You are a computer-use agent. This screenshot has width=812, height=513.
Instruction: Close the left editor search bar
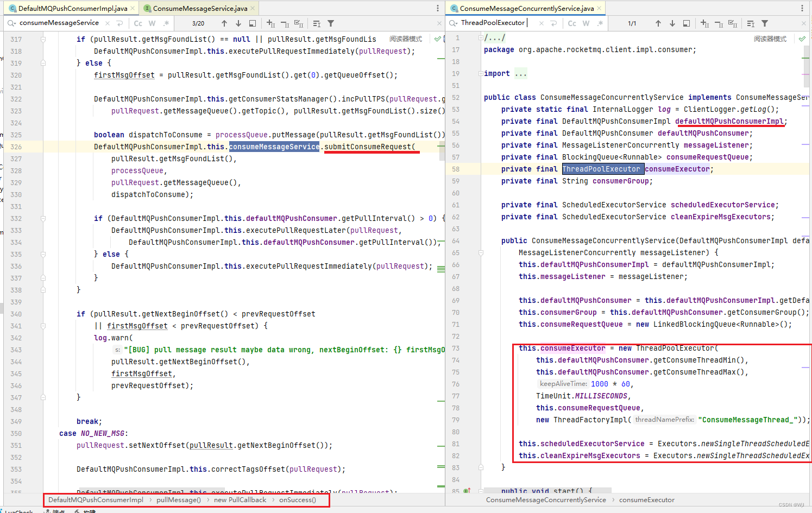click(439, 23)
